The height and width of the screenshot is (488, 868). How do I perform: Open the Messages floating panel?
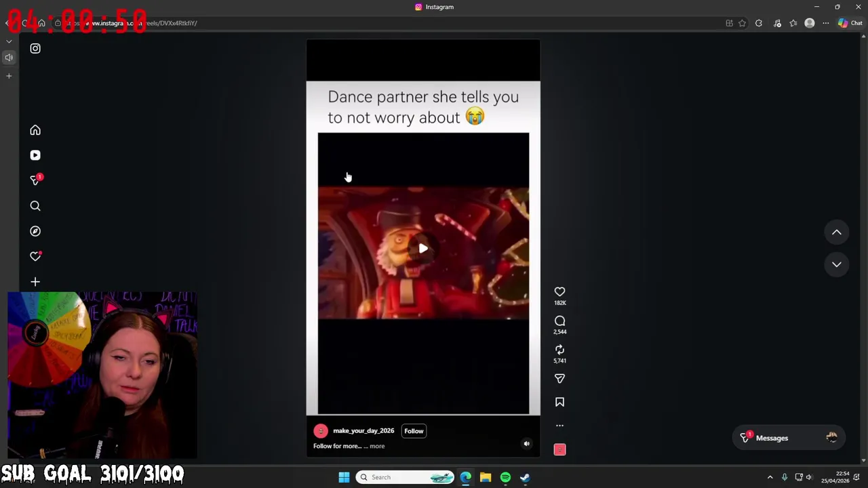[788, 438]
